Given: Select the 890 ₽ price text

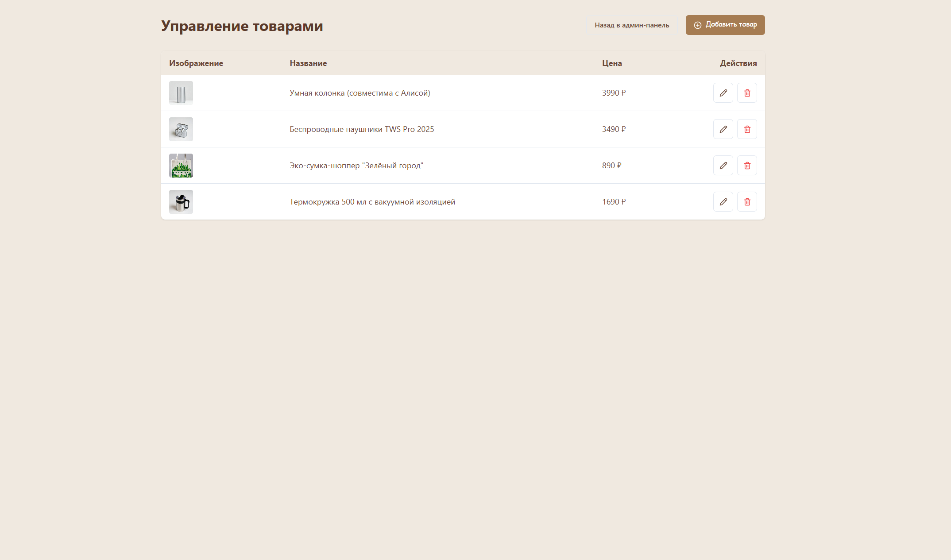Looking at the screenshot, I should (612, 165).
